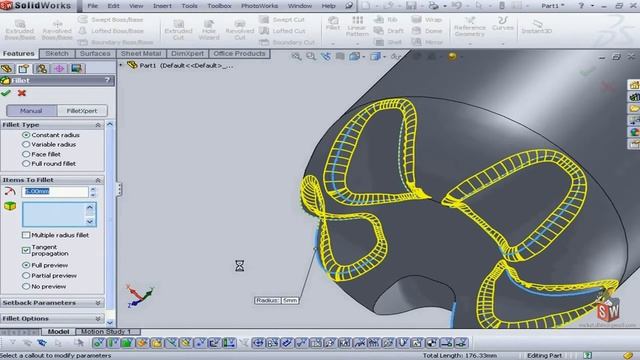Click the Manual fillet mode button
This screenshot has width=640, height=360.
pyautogui.click(x=31, y=111)
